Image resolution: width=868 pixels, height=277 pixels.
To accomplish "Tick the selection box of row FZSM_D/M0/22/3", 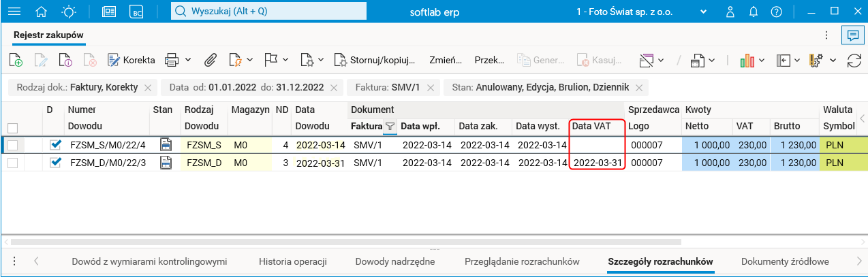I will click(12, 163).
